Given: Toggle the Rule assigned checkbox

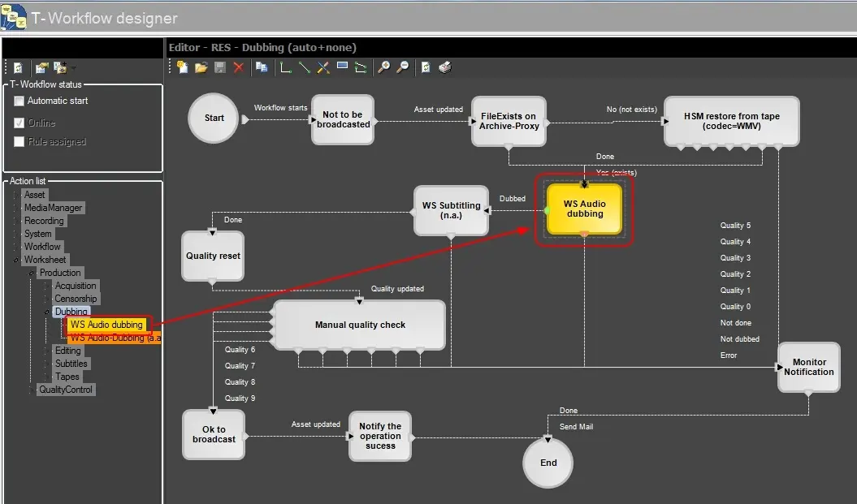Looking at the screenshot, I should pyautogui.click(x=19, y=142).
